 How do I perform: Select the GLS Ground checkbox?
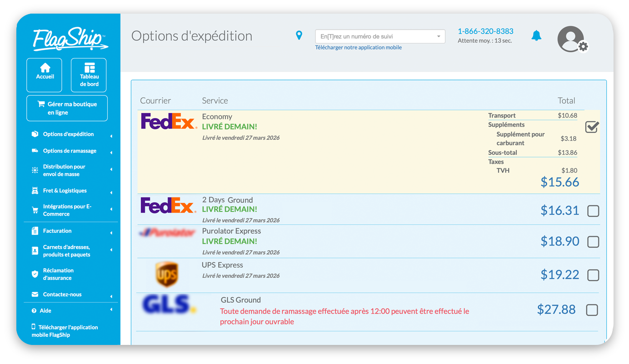click(592, 310)
